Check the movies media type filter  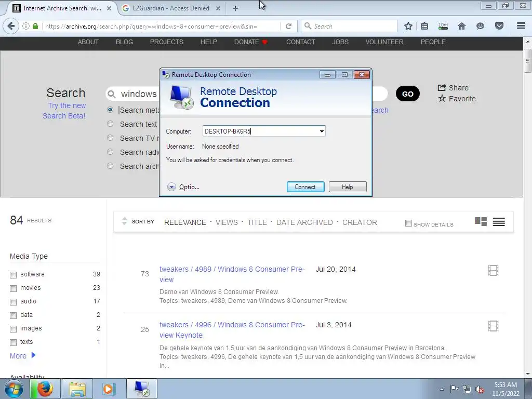click(13, 288)
